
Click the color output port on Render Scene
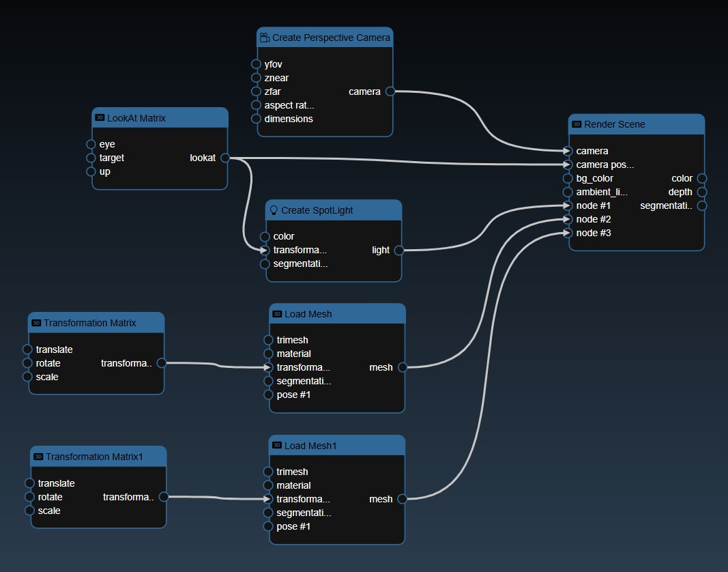click(x=702, y=178)
